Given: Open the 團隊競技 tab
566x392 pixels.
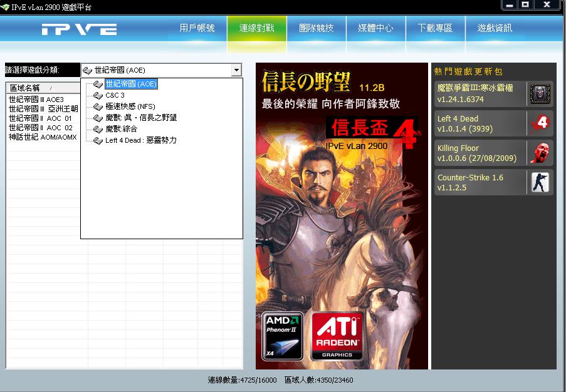Looking at the screenshot, I should tap(316, 28).
